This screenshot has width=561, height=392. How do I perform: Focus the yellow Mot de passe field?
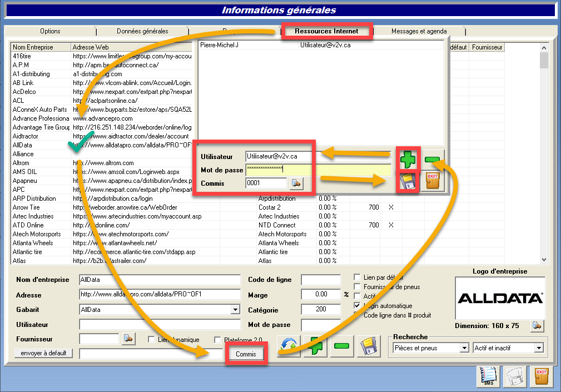[x=319, y=170]
